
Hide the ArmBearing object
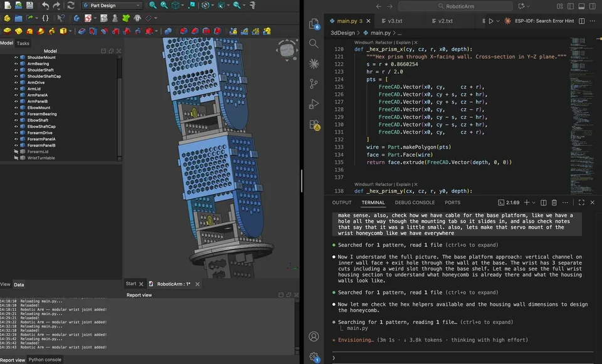click(16, 64)
